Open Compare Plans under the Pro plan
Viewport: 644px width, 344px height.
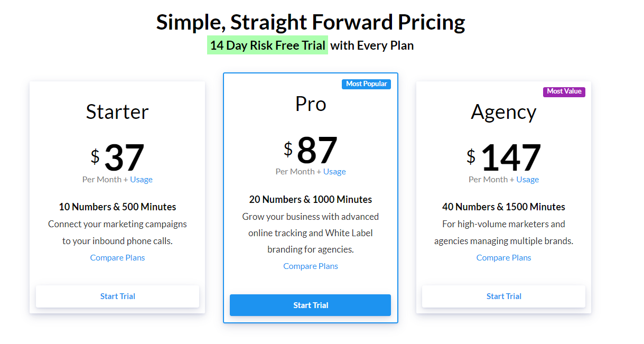coord(310,266)
